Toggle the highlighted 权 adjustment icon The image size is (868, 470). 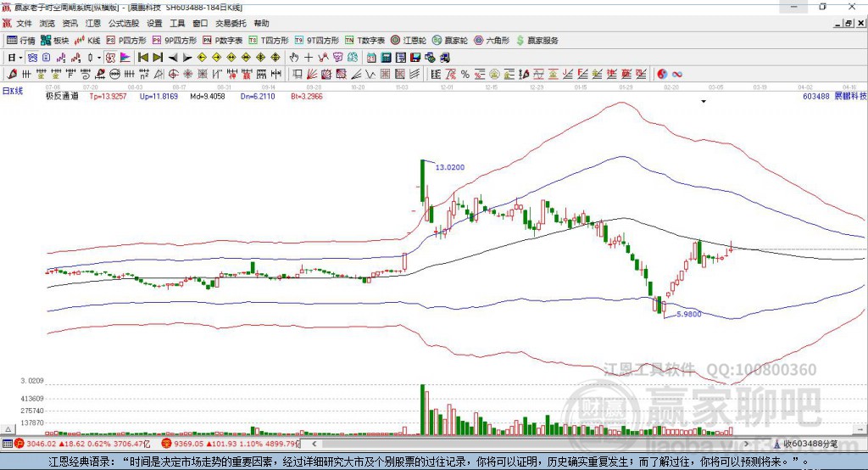[110, 58]
